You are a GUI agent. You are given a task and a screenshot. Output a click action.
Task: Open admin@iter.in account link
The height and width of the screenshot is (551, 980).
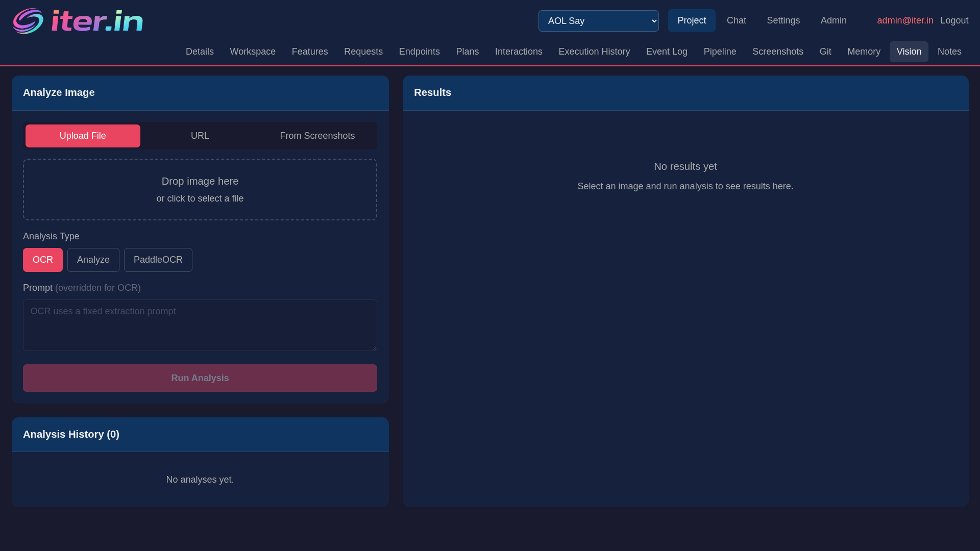point(905,20)
